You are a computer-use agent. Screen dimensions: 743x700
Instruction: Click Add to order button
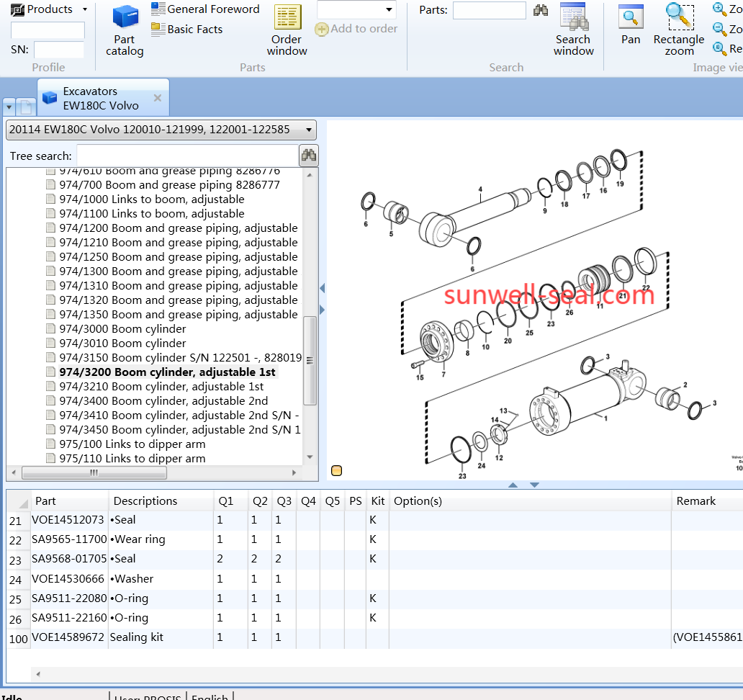click(x=356, y=29)
